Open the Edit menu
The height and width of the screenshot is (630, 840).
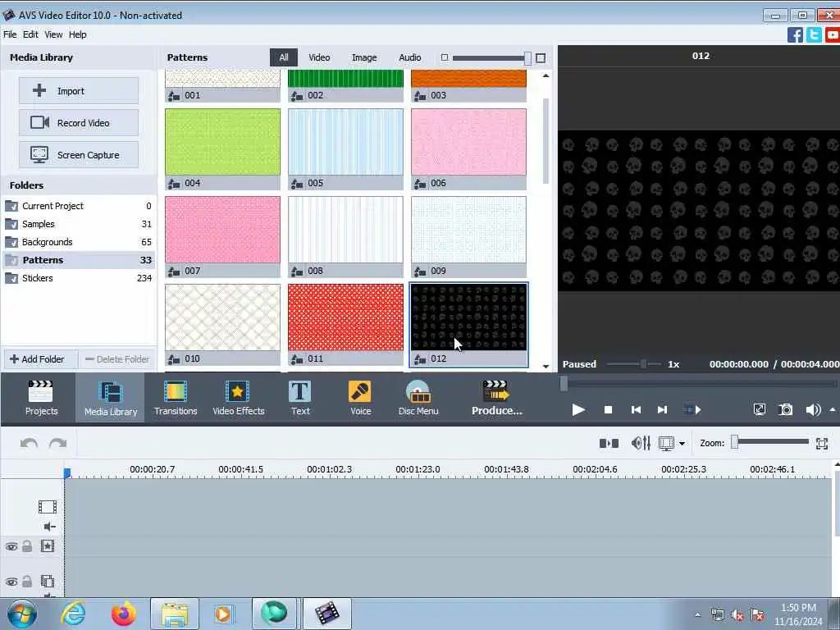tap(30, 34)
